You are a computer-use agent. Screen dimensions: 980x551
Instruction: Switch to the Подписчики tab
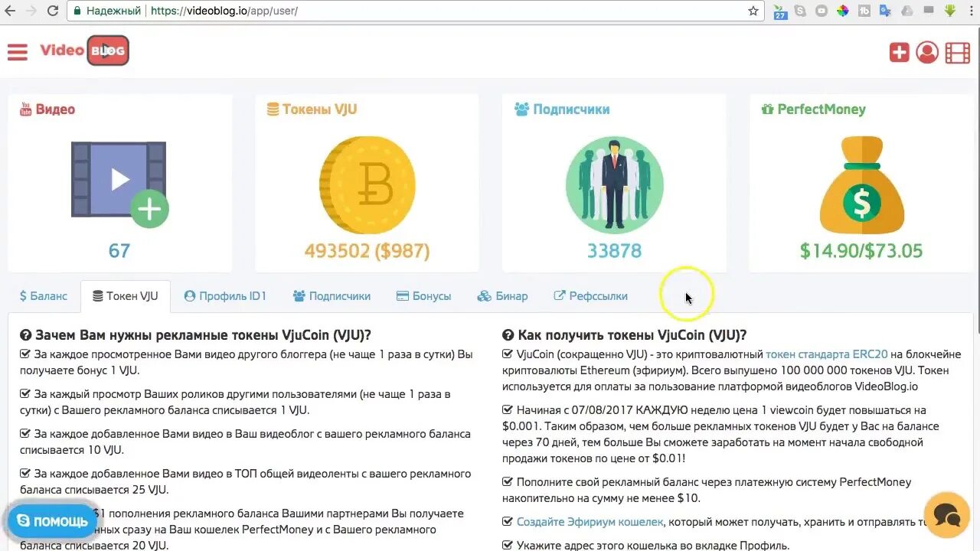click(x=332, y=296)
